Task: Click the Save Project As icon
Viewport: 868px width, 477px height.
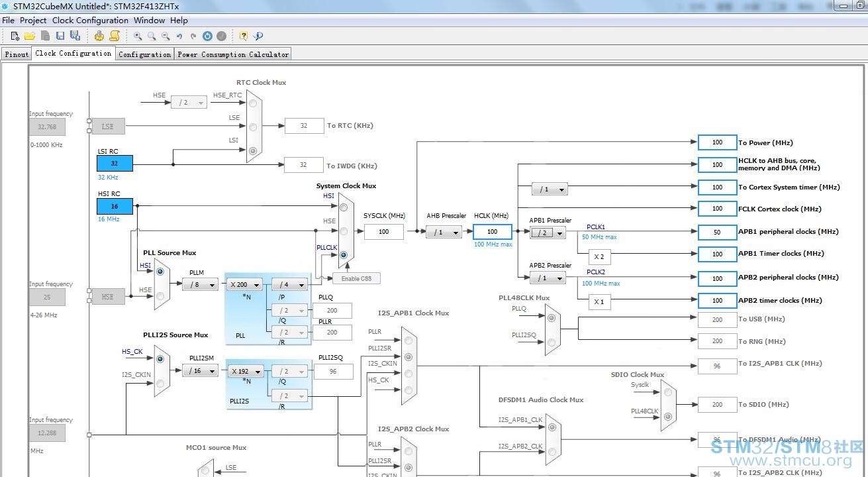Action: point(75,36)
